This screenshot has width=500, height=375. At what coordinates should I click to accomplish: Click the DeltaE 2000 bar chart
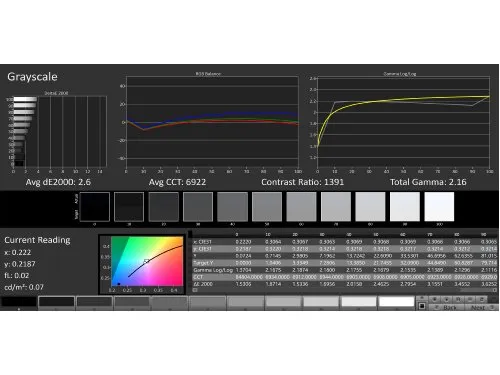(x=60, y=131)
